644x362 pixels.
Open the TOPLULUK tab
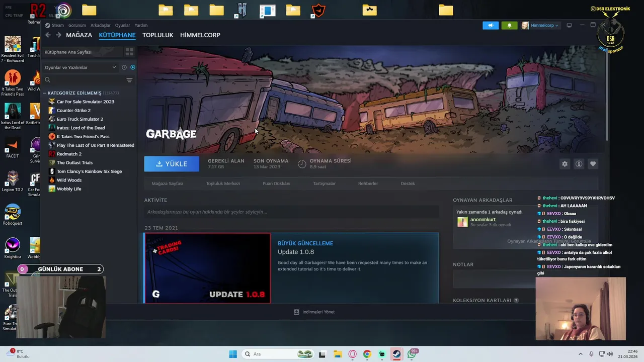(157, 35)
